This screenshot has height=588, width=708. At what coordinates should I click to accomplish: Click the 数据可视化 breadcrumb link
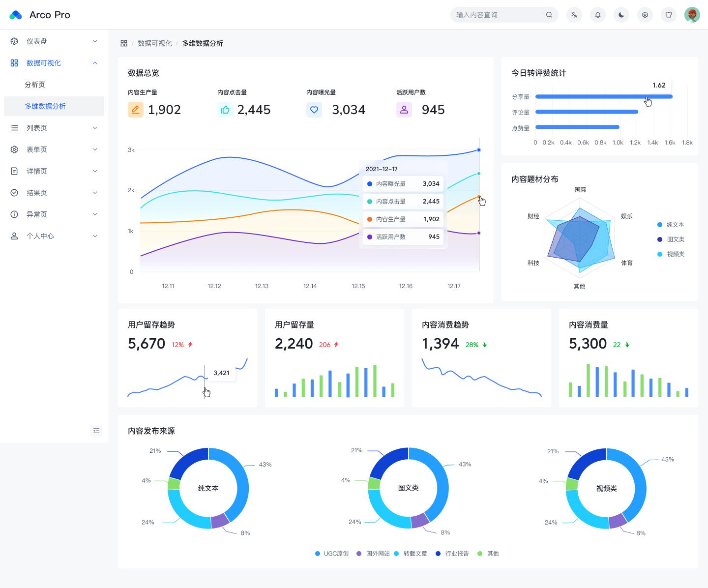(155, 43)
